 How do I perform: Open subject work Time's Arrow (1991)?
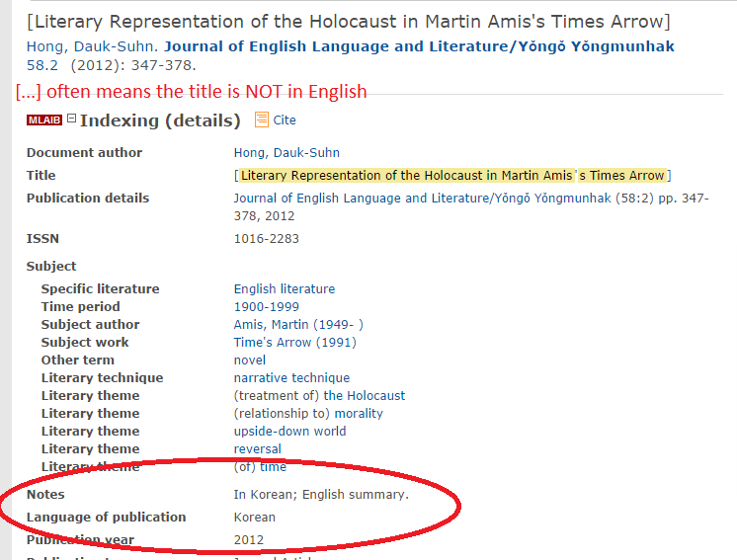(295, 343)
